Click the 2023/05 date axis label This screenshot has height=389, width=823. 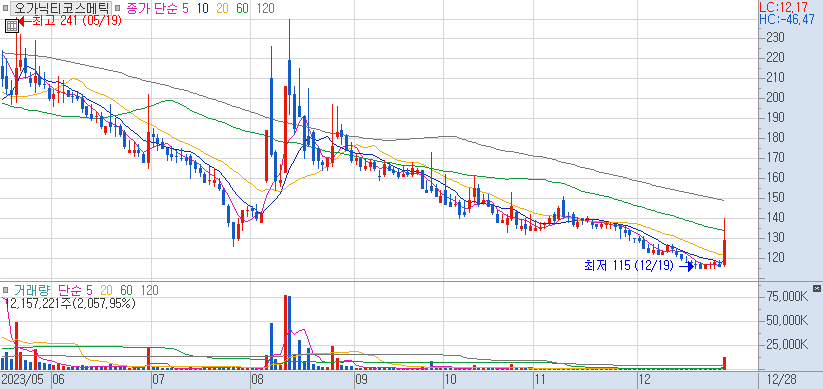[x=22, y=379]
